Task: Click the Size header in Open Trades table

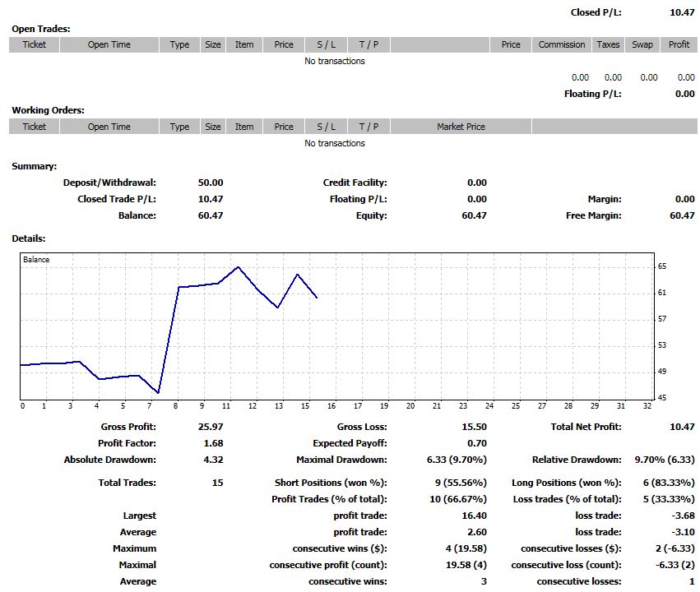Action: [x=213, y=44]
